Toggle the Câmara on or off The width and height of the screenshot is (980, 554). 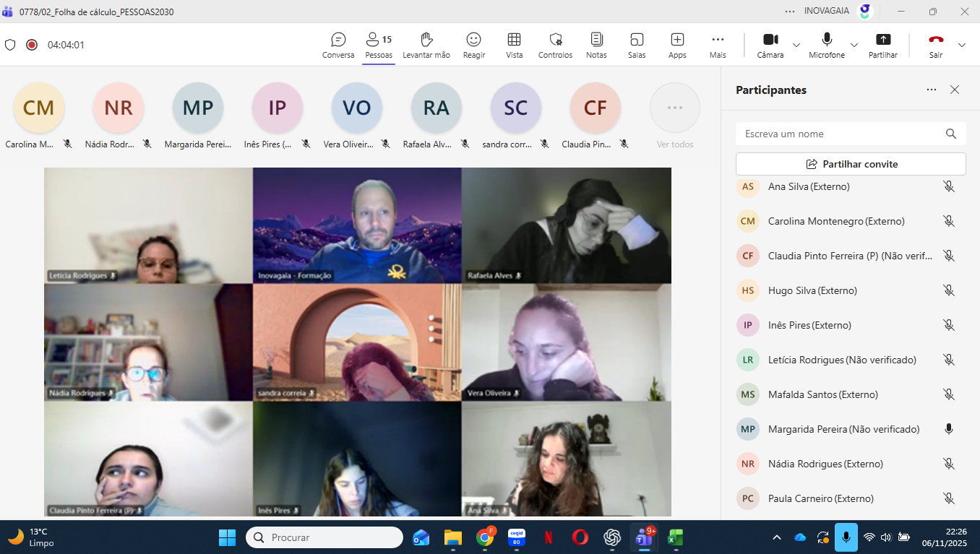tap(770, 45)
